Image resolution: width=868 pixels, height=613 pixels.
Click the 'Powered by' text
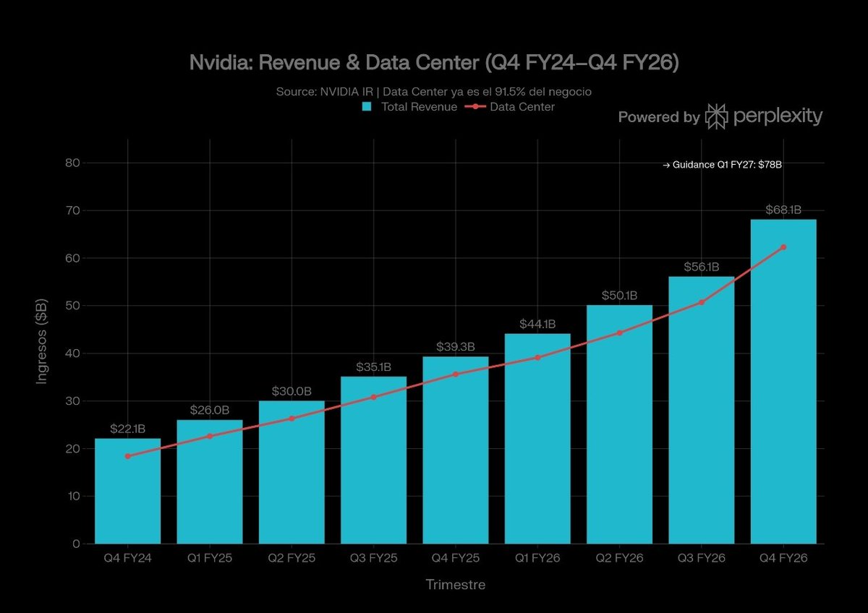tap(659, 117)
